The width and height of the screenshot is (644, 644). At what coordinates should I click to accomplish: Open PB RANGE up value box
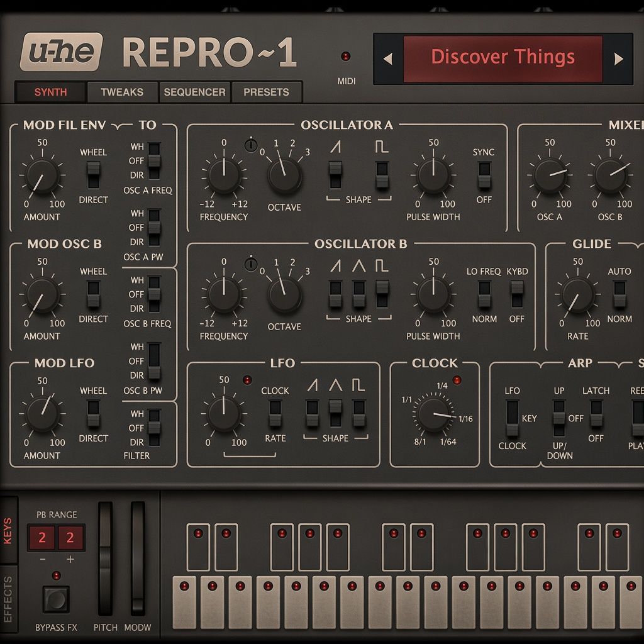click(70, 537)
